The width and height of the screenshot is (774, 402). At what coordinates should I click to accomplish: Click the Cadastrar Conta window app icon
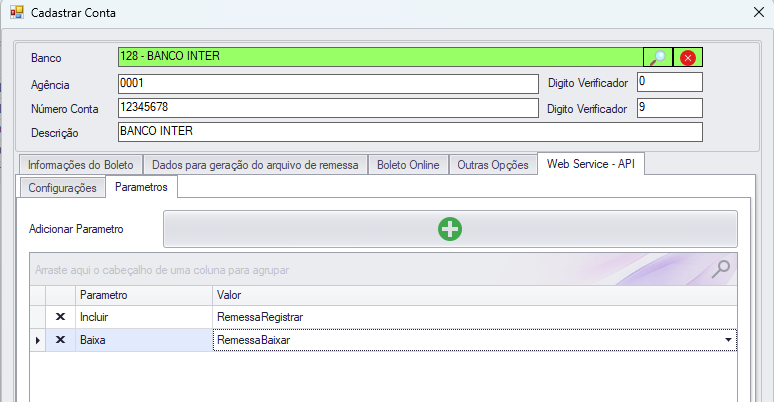[17, 12]
